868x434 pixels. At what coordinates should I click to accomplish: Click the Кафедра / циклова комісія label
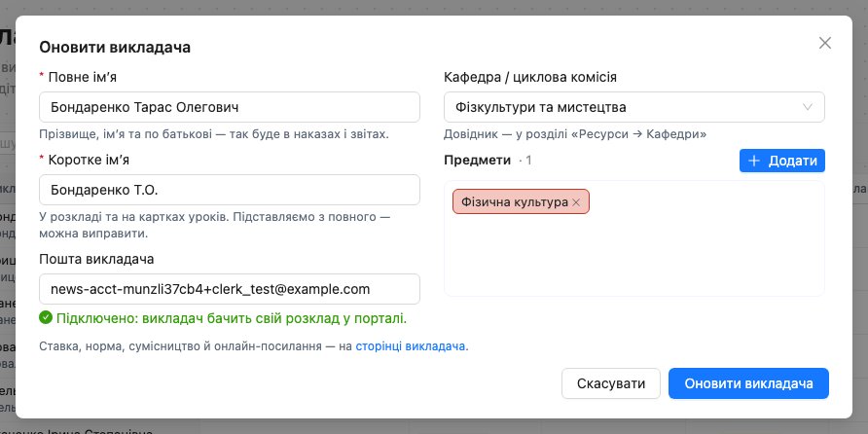(529, 78)
